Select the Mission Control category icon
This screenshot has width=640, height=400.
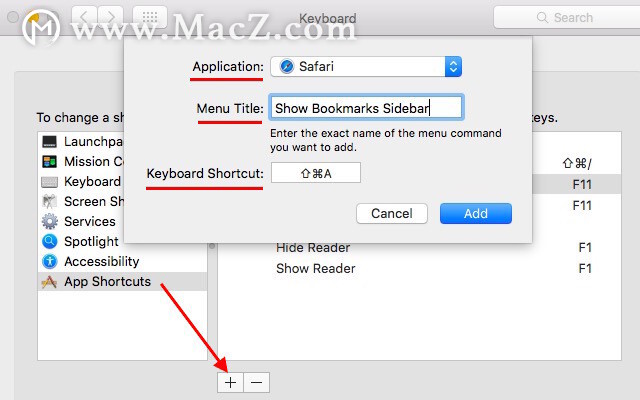pos(49,162)
